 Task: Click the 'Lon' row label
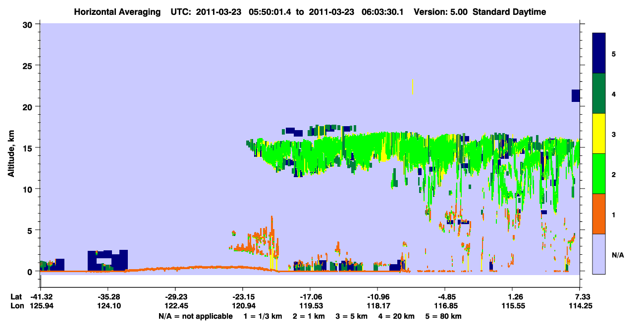coord(17,306)
